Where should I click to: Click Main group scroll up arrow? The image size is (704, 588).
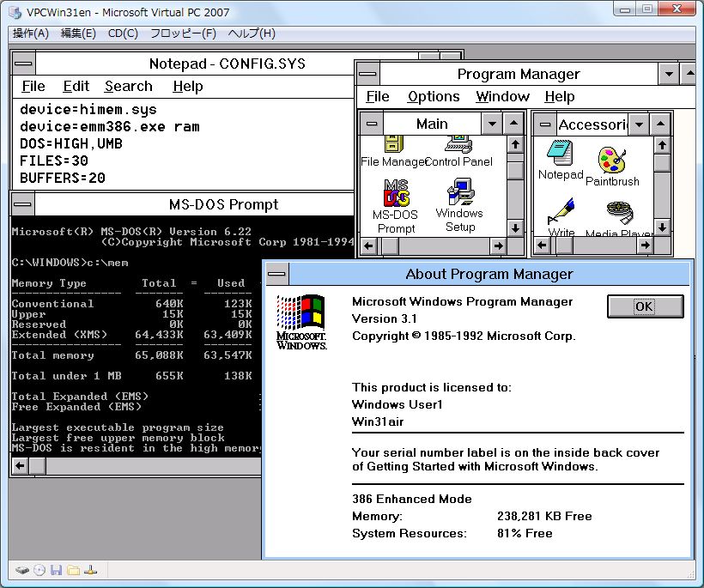[x=515, y=144]
